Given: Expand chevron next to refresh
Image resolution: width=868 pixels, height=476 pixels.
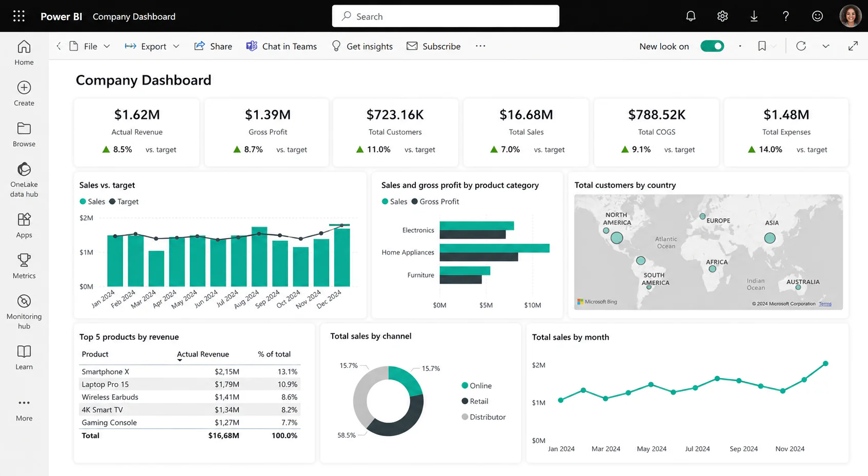Looking at the screenshot, I should 825,46.
